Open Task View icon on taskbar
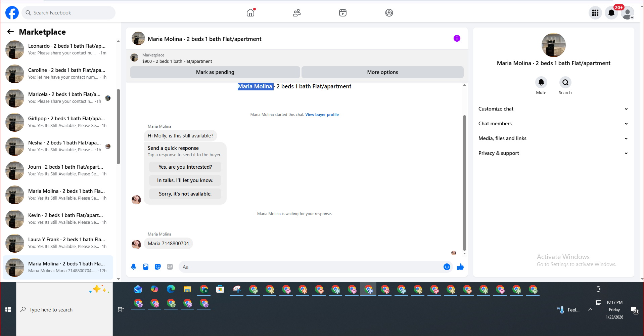Image resolution: width=644 pixels, height=336 pixels. pyautogui.click(x=121, y=309)
